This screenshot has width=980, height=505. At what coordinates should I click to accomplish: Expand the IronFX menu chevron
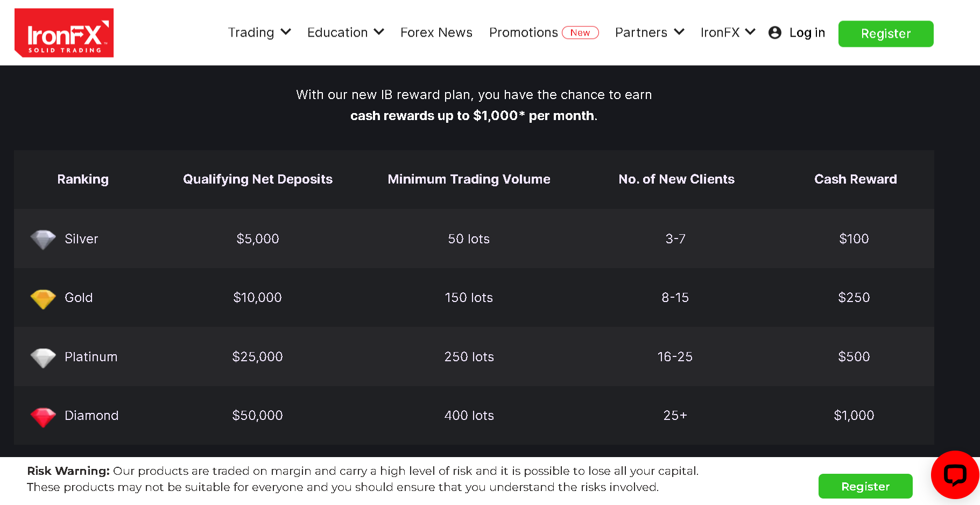coord(750,32)
